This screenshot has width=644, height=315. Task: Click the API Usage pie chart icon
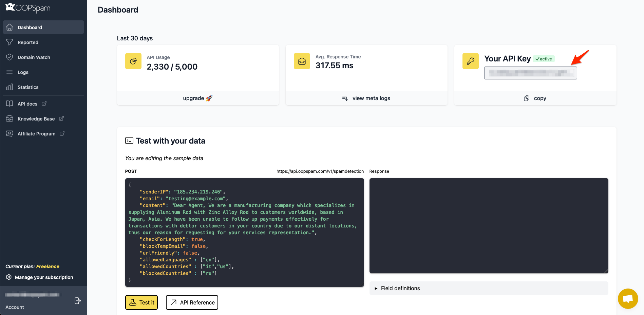tap(133, 61)
